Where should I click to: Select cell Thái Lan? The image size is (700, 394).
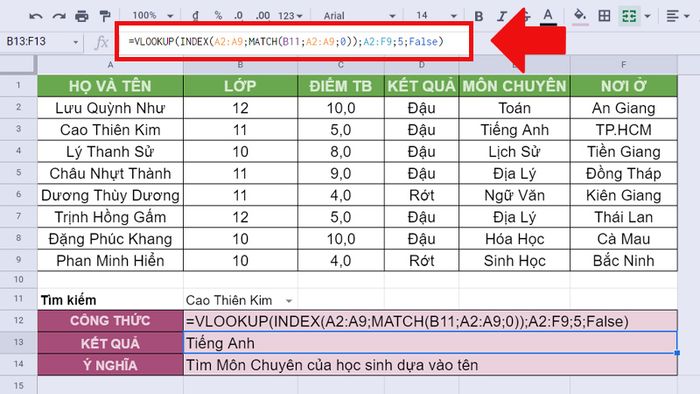point(624,217)
